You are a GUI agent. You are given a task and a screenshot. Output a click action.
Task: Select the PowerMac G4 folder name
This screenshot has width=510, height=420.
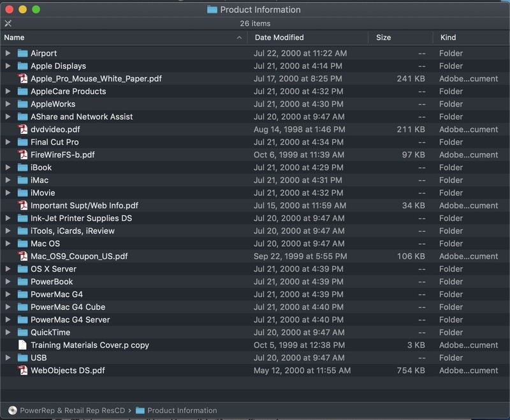point(57,294)
